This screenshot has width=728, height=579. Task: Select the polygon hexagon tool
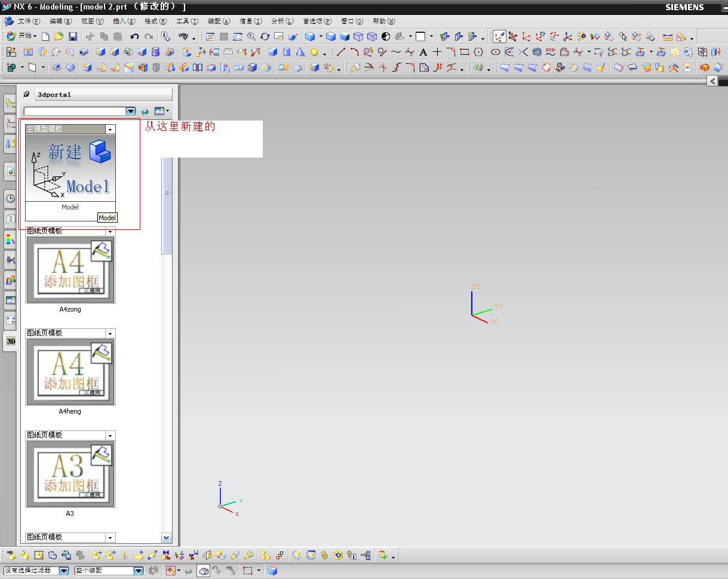click(478, 52)
